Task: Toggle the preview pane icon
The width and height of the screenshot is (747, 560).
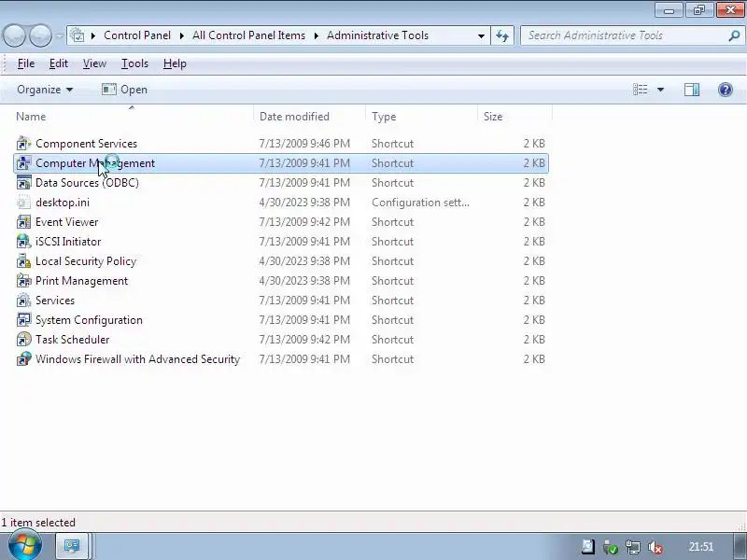Action: tap(692, 90)
